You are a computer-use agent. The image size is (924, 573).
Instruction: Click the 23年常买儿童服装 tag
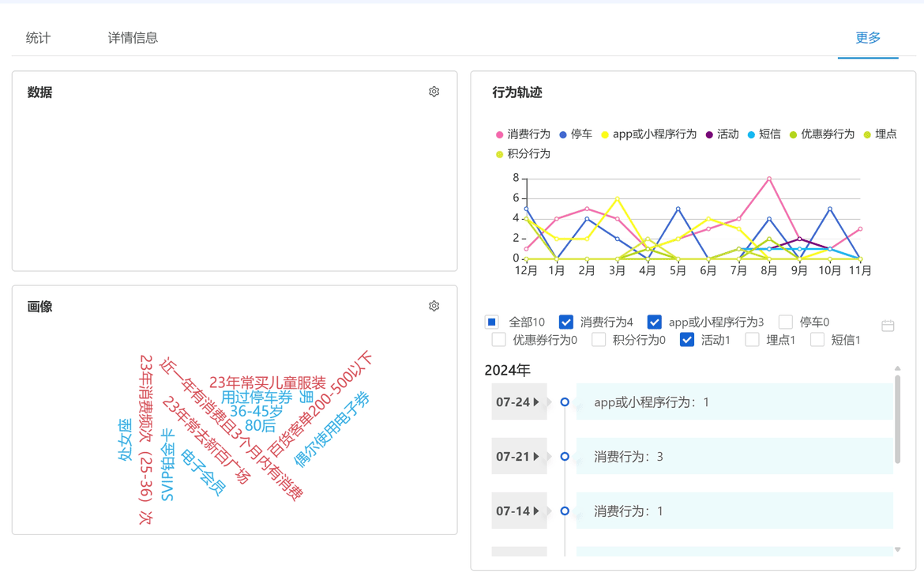pyautogui.click(x=268, y=383)
